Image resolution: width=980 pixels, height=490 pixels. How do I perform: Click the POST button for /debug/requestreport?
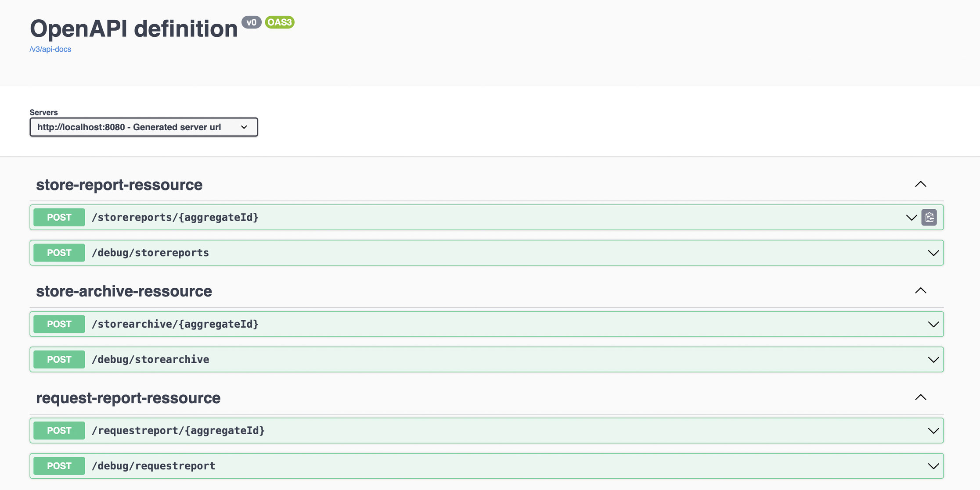pyautogui.click(x=59, y=466)
